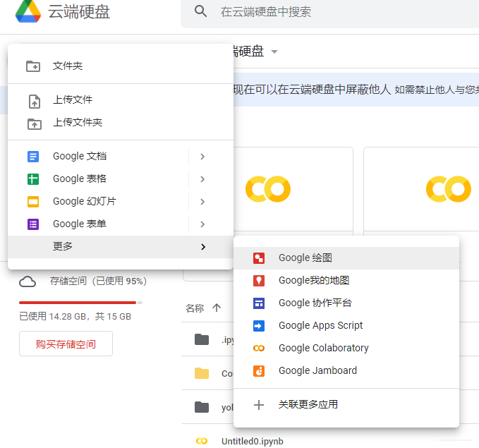The height and width of the screenshot is (448, 479).
Task: Focus the Drive search input field
Action: click(330, 12)
